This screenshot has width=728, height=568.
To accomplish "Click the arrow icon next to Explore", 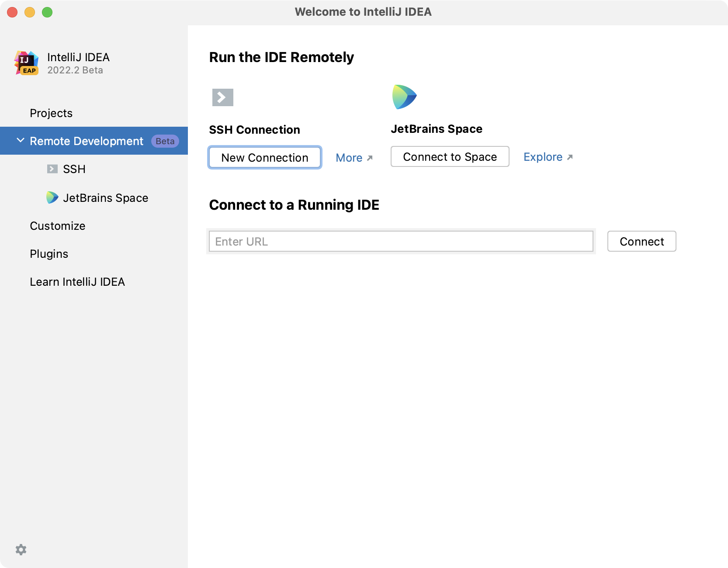I will (570, 157).
